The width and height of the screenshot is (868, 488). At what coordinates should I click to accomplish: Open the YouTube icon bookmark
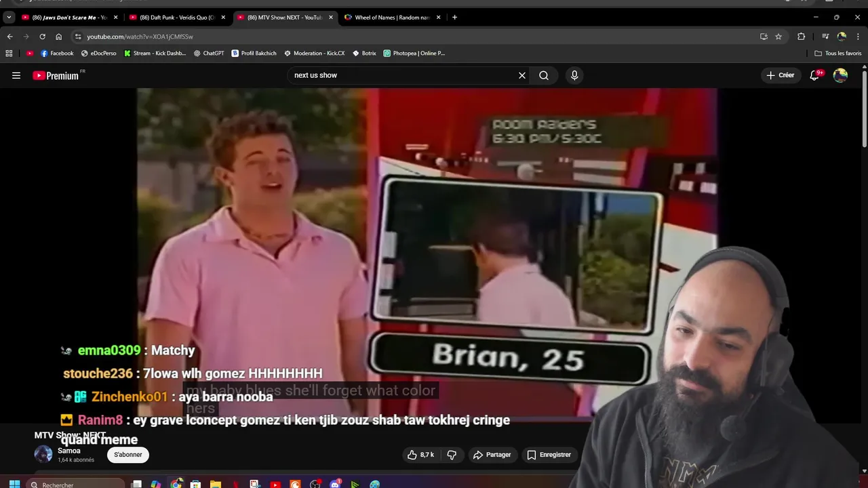[30, 53]
